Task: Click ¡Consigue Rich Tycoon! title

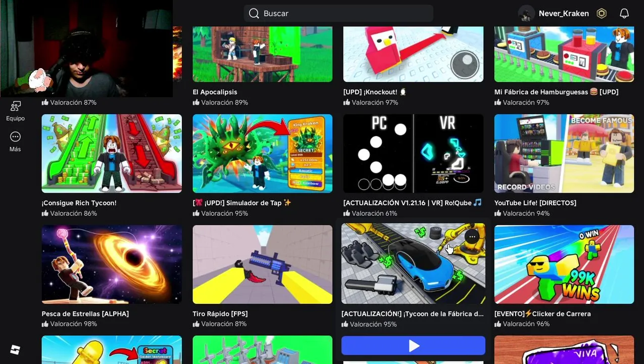Action: 79,203
